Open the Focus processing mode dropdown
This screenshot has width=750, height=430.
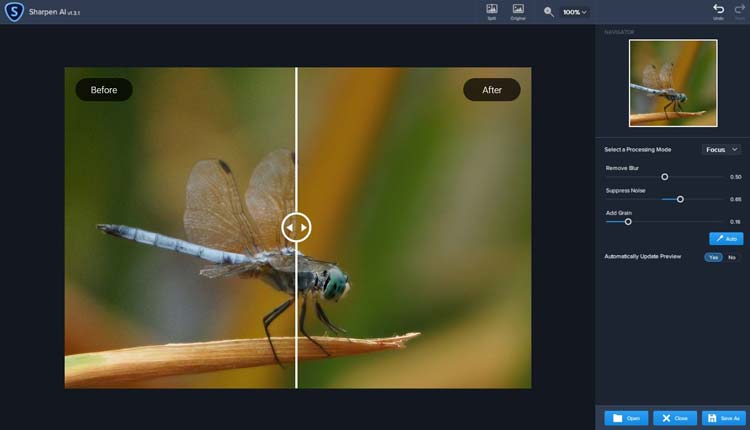[721, 150]
